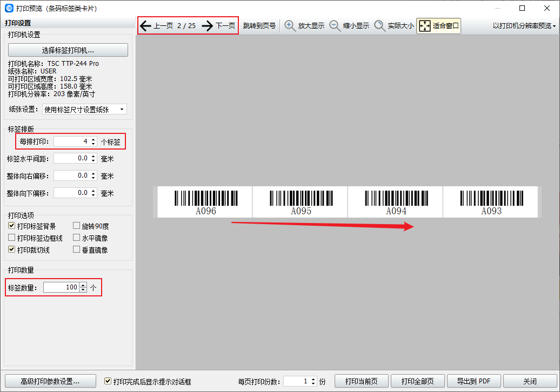Enable 打印标签边框线 checkbox
The image size is (560, 392).
click(x=12, y=238)
